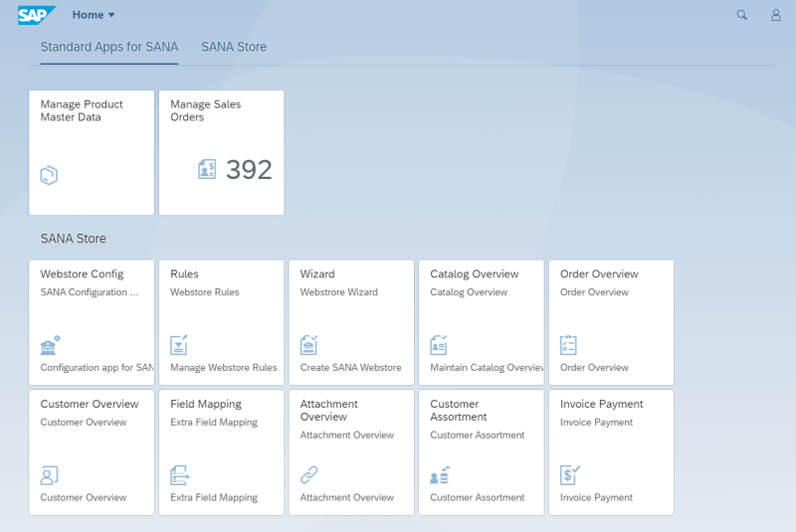
Task: Click the Customer Overview tile heading
Action: pos(90,404)
